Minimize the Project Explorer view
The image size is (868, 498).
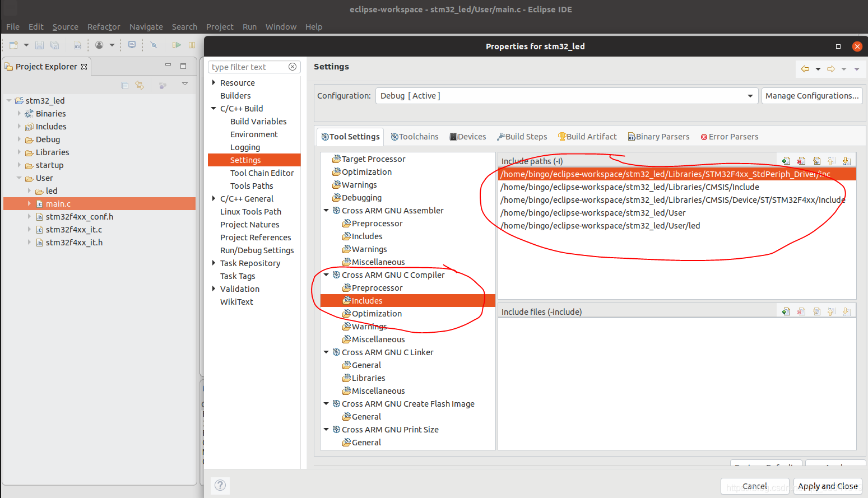[168, 65]
